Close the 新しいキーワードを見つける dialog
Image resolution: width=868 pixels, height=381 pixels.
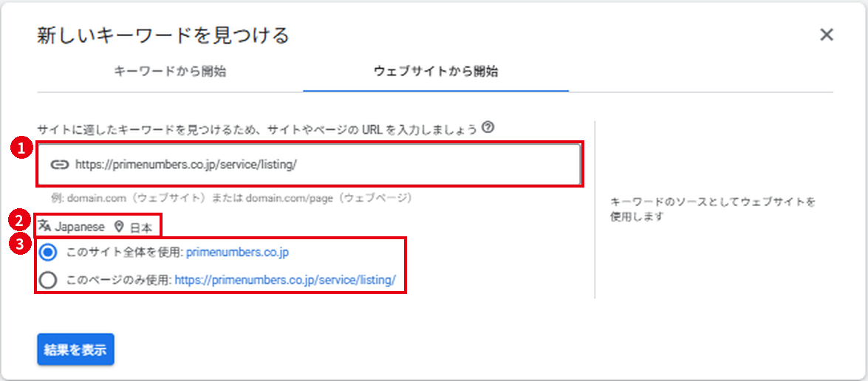827,35
